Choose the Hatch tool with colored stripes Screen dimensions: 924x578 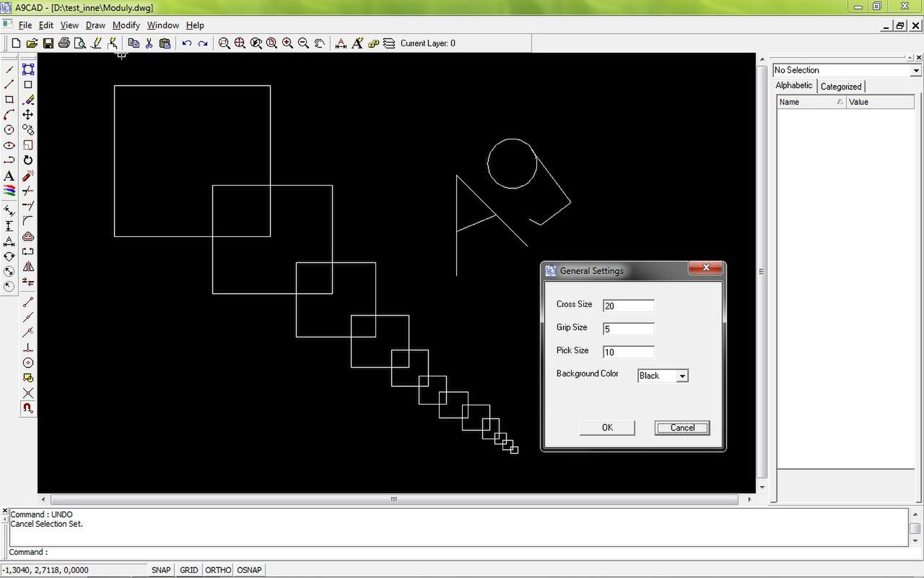[9, 191]
